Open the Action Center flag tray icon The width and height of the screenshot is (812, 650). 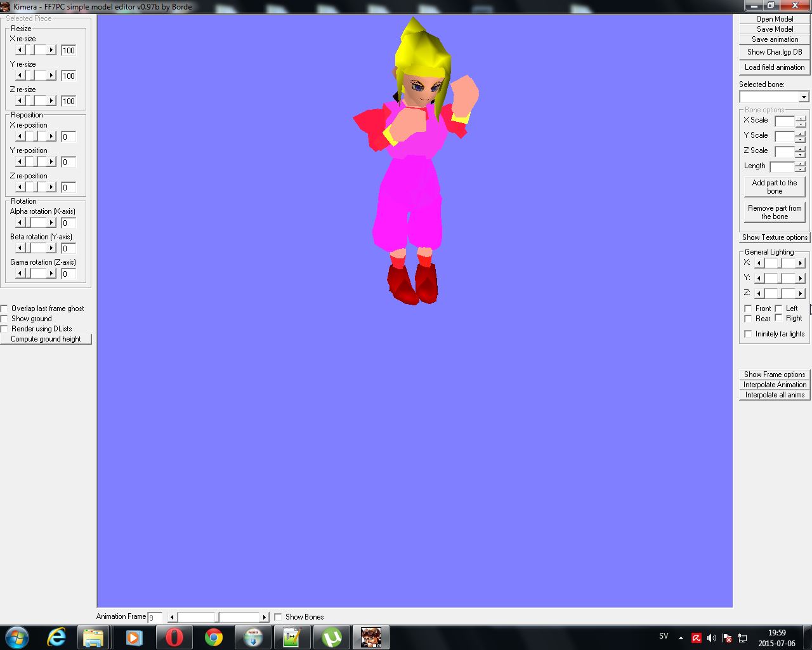727,638
